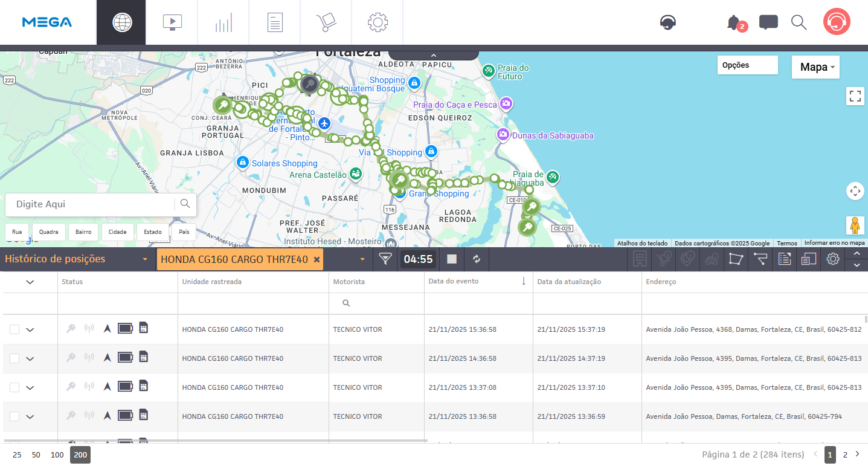Viewport: 868px width, 466px height.
Task: Enter map fullscreen mode
Action: [855, 96]
